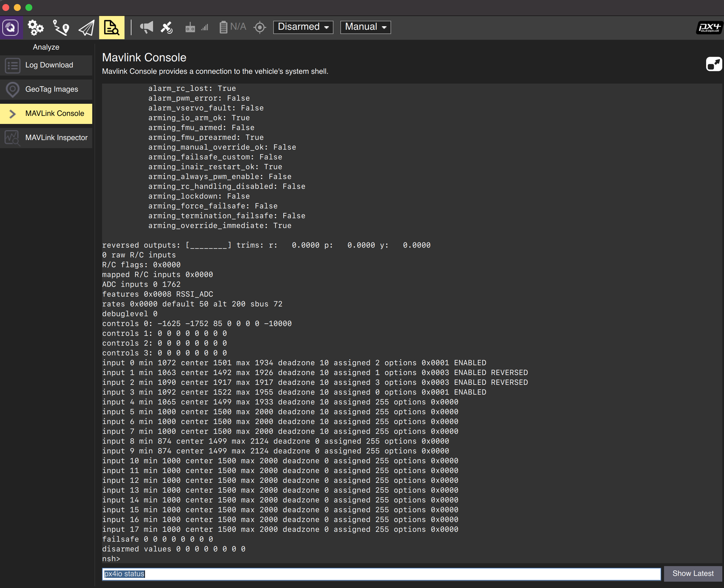The width and height of the screenshot is (724, 588).
Task: Pop out the console into separate window
Action: point(714,64)
